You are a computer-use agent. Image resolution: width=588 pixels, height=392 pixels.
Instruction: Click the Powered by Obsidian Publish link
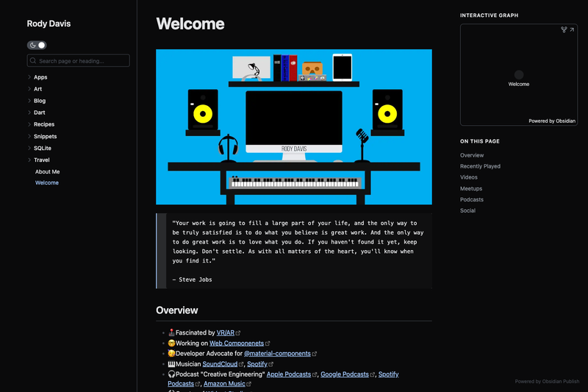click(x=547, y=382)
